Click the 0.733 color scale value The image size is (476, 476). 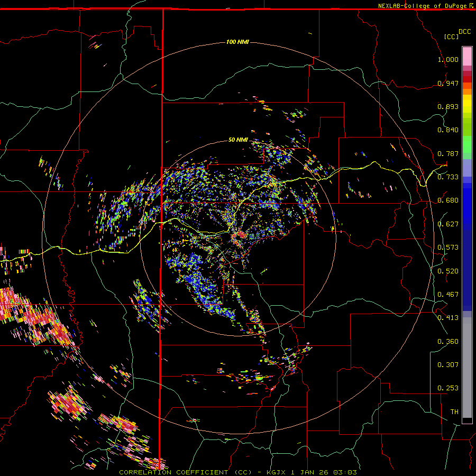(448, 177)
